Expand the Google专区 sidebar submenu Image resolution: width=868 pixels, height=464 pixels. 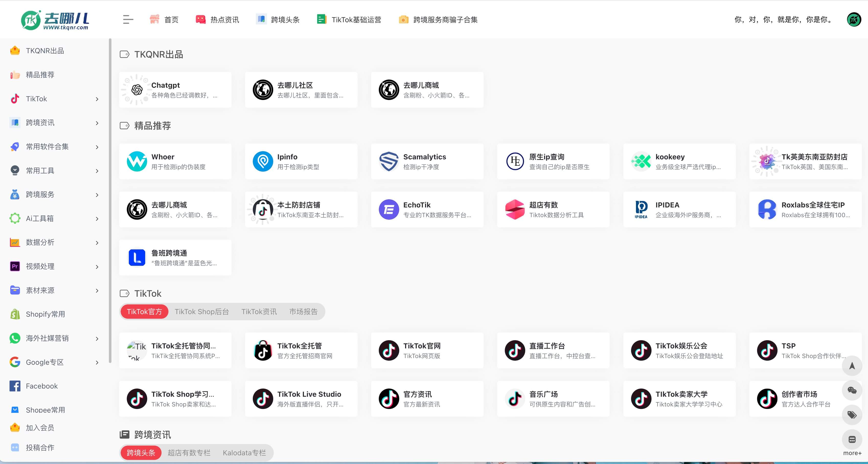[97, 362]
